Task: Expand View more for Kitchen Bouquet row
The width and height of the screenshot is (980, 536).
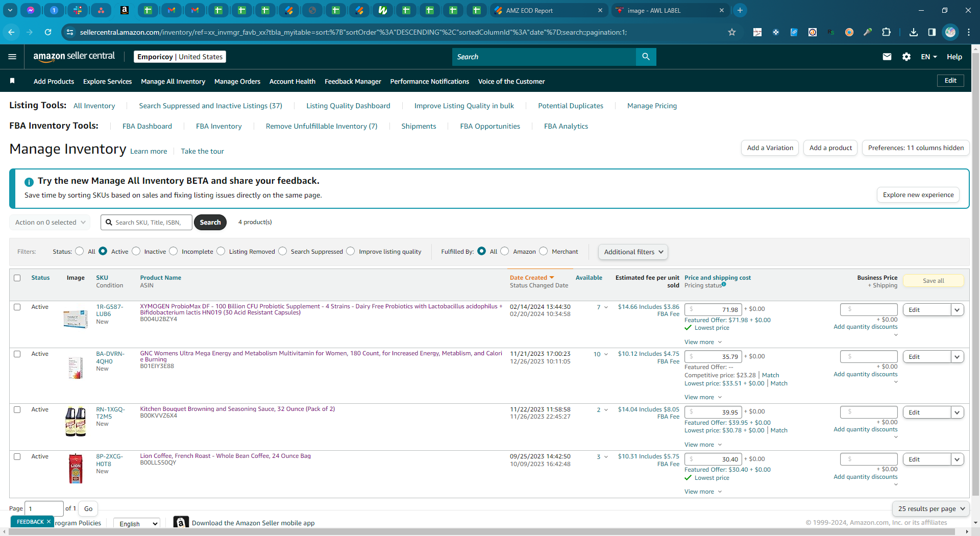Action: tap(703, 445)
